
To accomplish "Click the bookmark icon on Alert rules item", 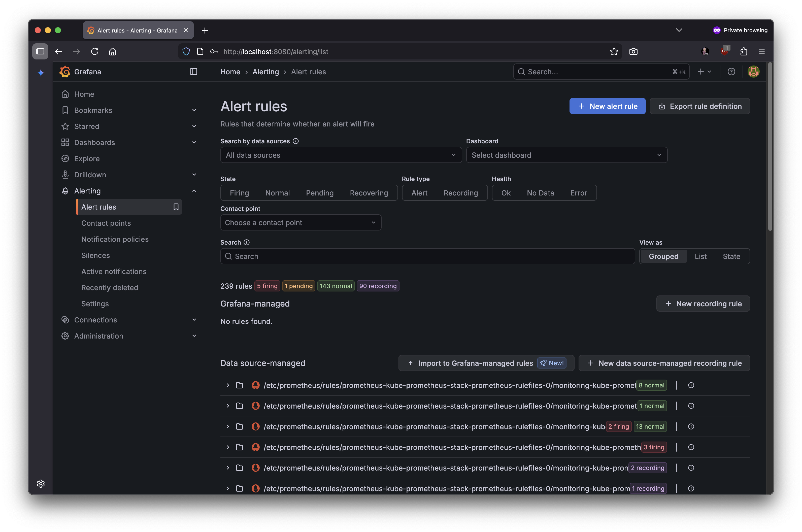I will click(x=176, y=207).
